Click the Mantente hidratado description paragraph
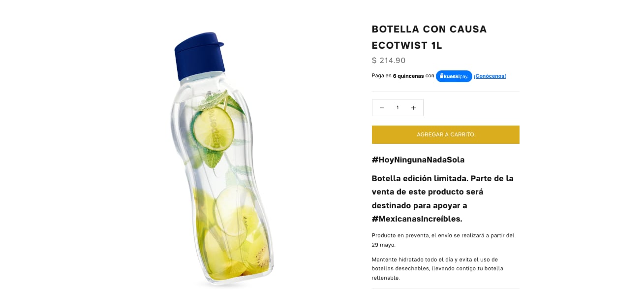This screenshot has height=290, width=644. click(x=438, y=268)
